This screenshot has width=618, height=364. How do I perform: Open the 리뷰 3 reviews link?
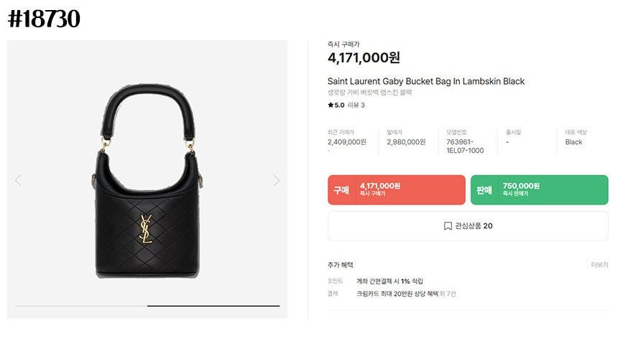(356, 105)
